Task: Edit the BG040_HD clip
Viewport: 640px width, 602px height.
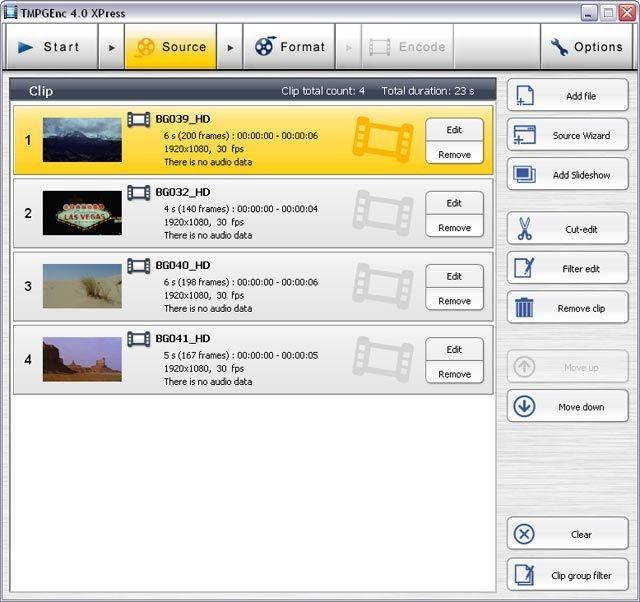Action: click(x=454, y=276)
